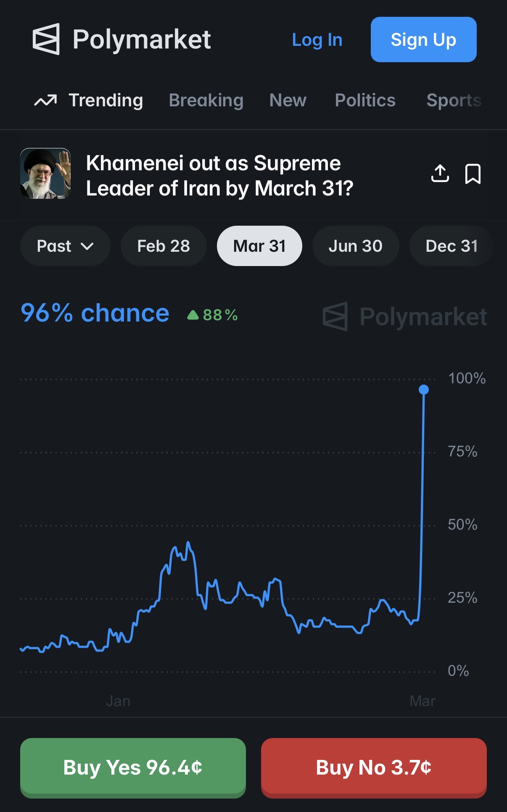Click the Trending arrow icon

click(x=45, y=100)
